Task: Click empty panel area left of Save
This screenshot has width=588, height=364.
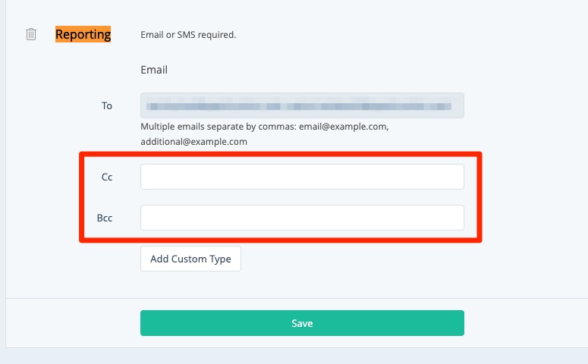Action: (72, 323)
